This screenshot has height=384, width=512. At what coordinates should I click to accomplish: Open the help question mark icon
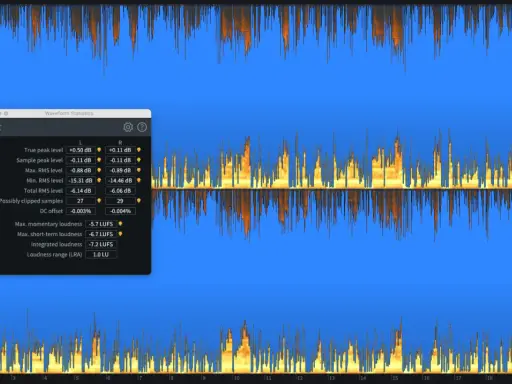(142, 127)
